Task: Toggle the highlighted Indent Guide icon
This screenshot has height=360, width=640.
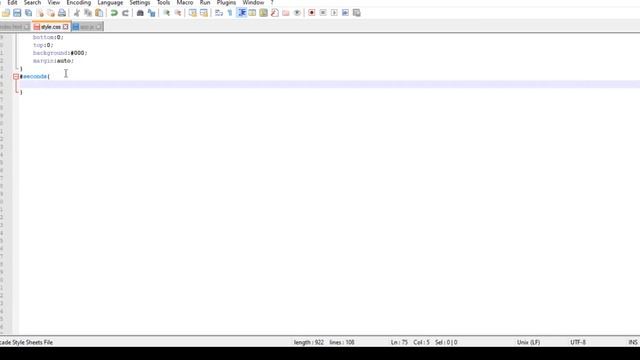Action: 242,13
